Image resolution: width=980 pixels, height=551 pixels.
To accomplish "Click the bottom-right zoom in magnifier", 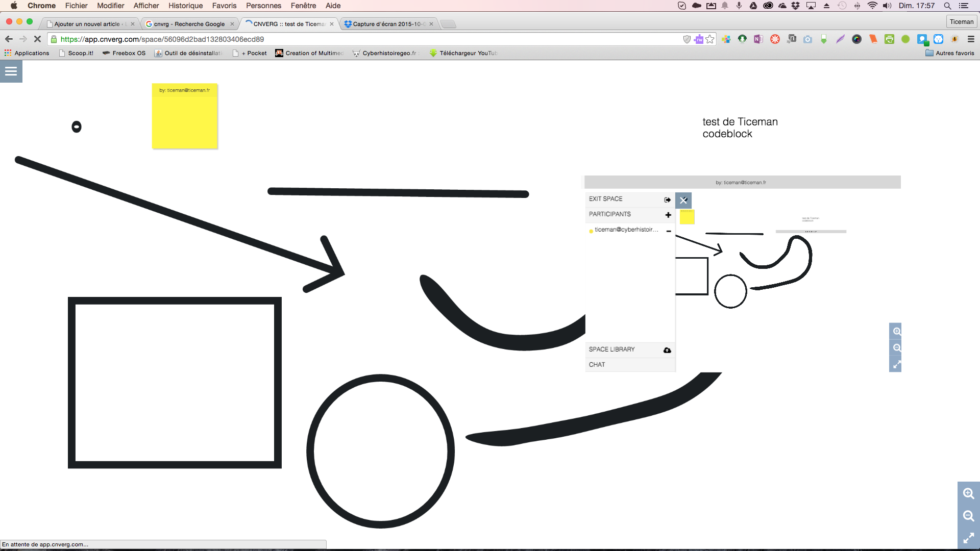I will pyautogui.click(x=968, y=493).
